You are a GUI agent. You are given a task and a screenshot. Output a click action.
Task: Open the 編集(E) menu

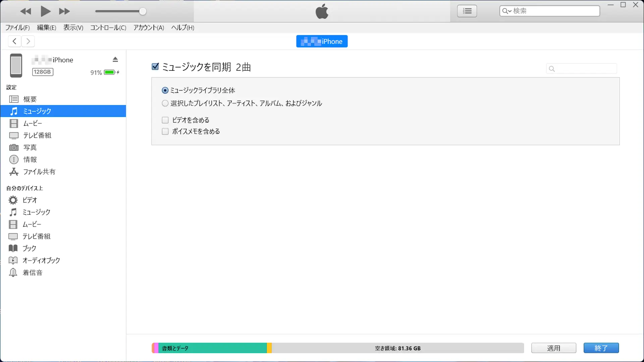point(46,27)
